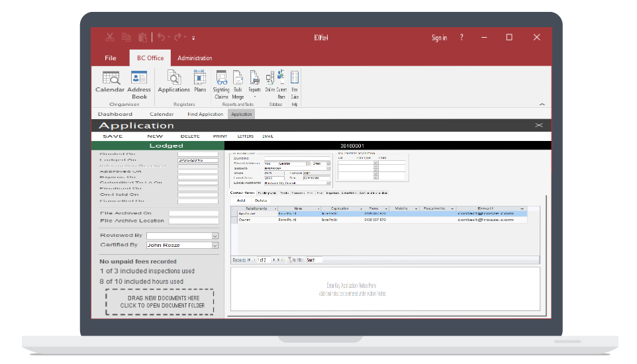Click the Applications register icon

pos(174,81)
